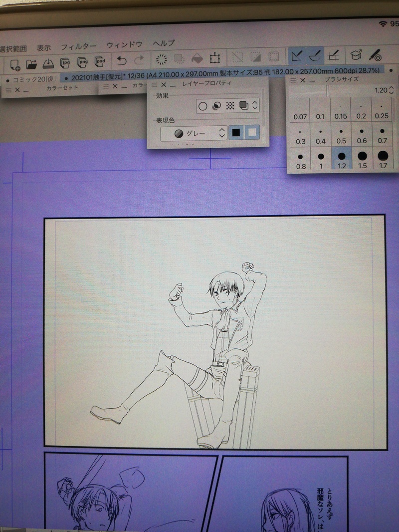Close the レイヤープロパティ panel
Viewport: 399px width, 532px height.
point(164,84)
